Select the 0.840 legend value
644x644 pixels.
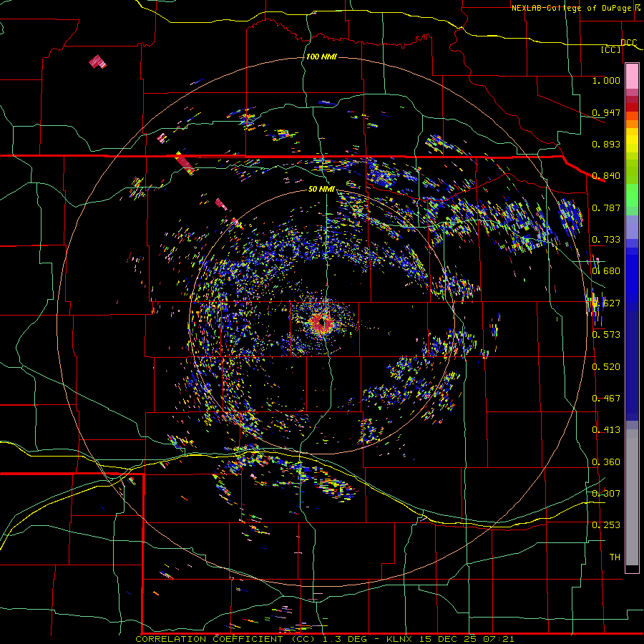click(x=606, y=176)
